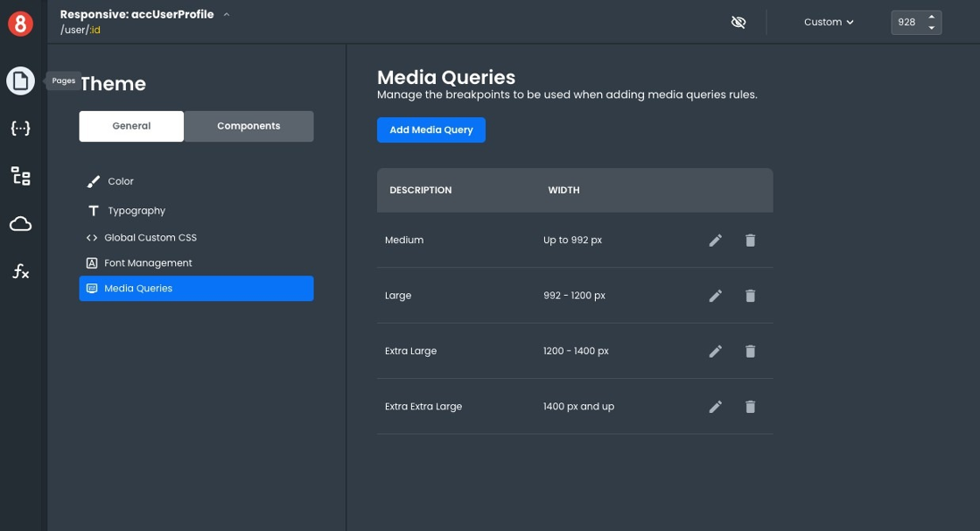Expand the accUserProfile page selector chevron
Viewport: 980px width, 531px height.
(227, 15)
